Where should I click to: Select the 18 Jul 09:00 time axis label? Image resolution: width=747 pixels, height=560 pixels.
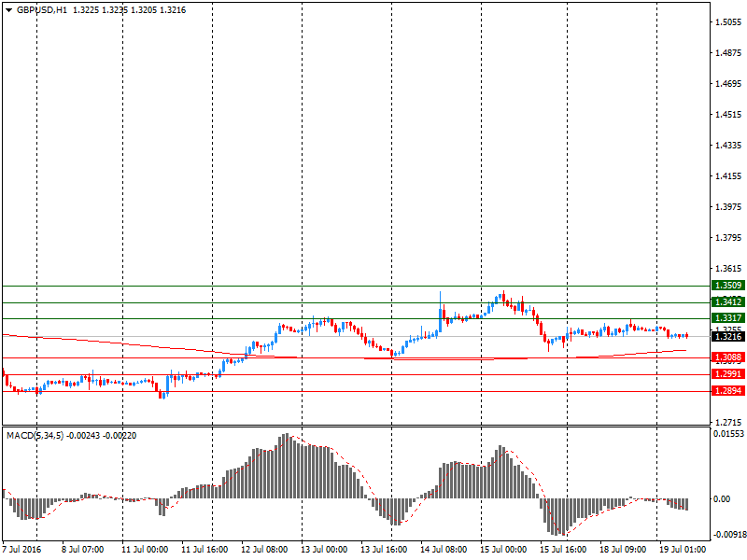point(623,550)
